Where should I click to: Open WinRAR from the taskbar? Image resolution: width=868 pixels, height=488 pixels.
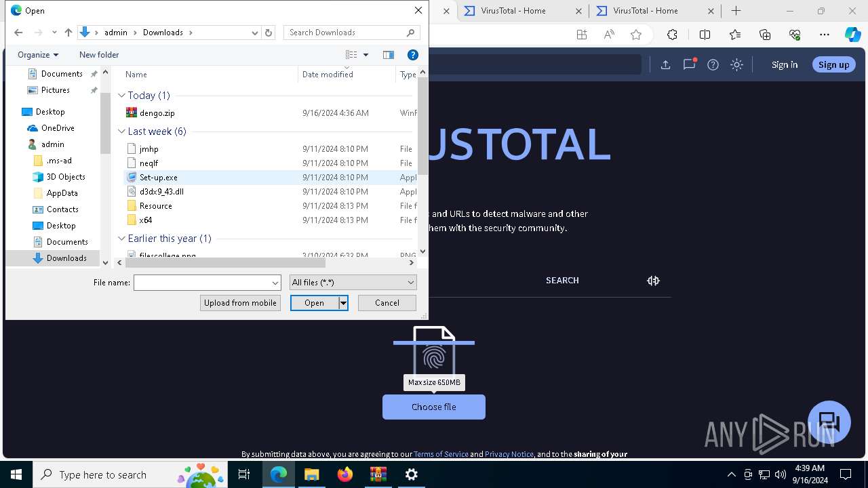coord(378,474)
